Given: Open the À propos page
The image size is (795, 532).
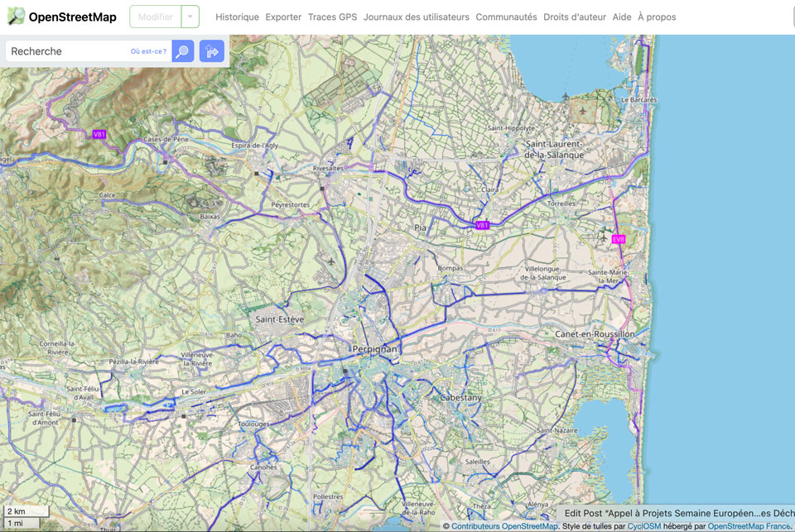Looking at the screenshot, I should pos(657,16).
